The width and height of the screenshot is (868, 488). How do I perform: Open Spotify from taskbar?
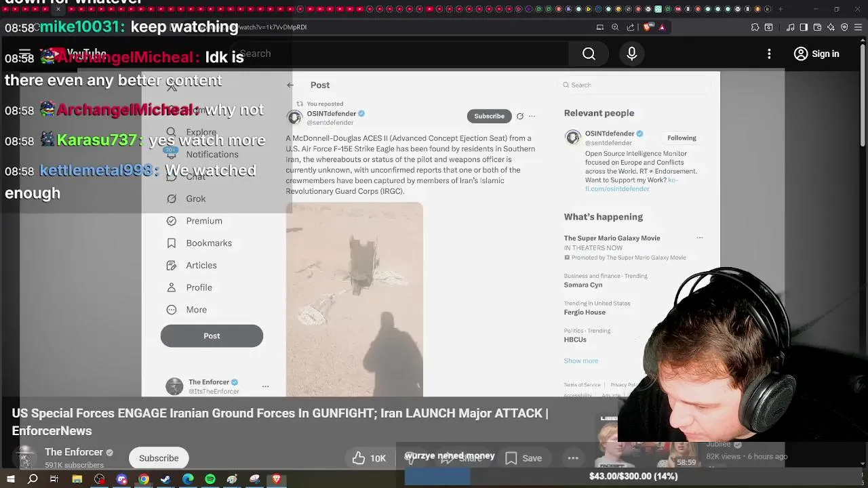click(x=210, y=479)
